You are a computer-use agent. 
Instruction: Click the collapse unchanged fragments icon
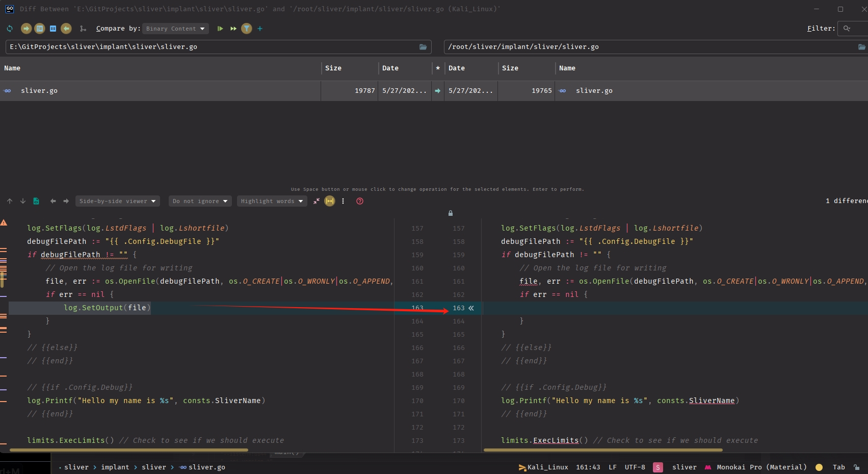point(317,201)
